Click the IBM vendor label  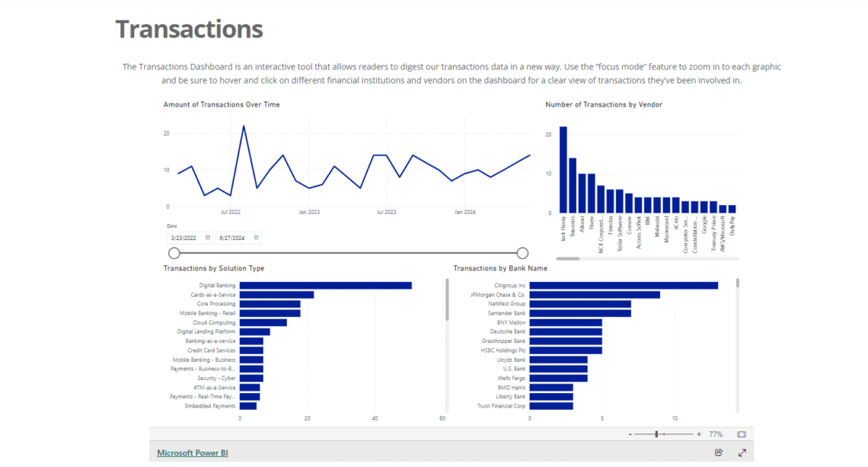point(648,220)
